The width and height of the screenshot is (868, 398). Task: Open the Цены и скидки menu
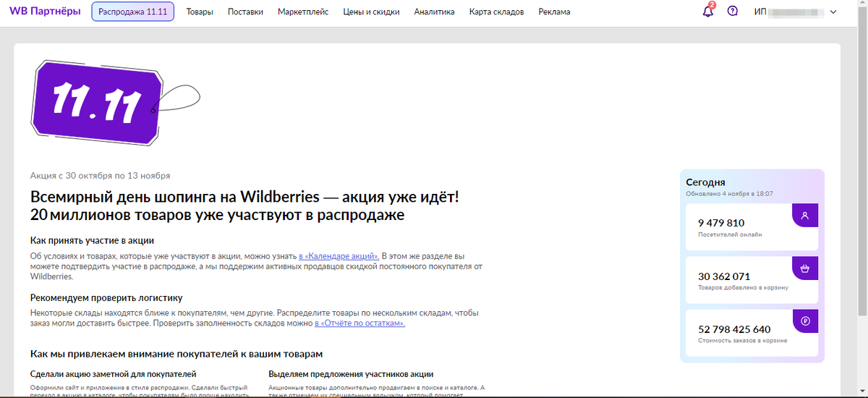(371, 12)
